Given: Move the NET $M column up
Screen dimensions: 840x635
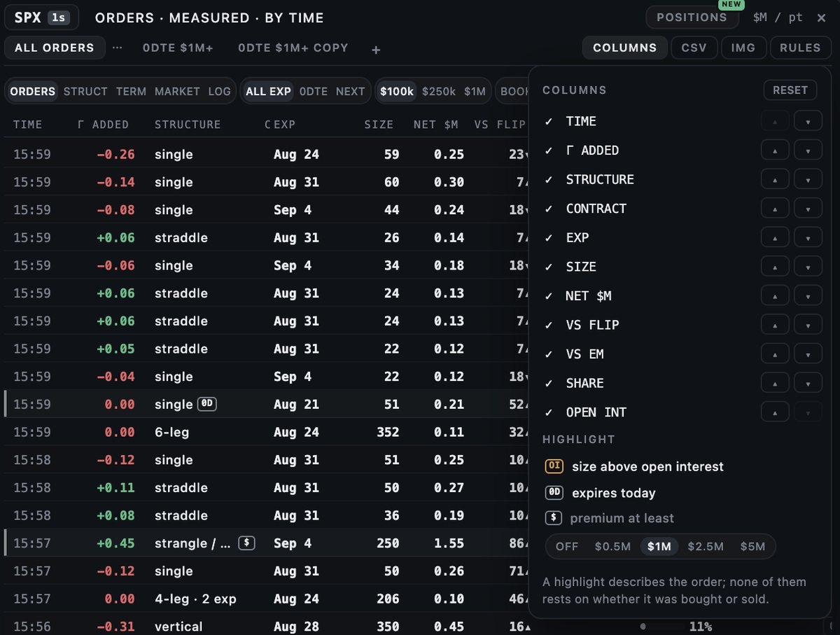Looking at the screenshot, I should coord(775,296).
